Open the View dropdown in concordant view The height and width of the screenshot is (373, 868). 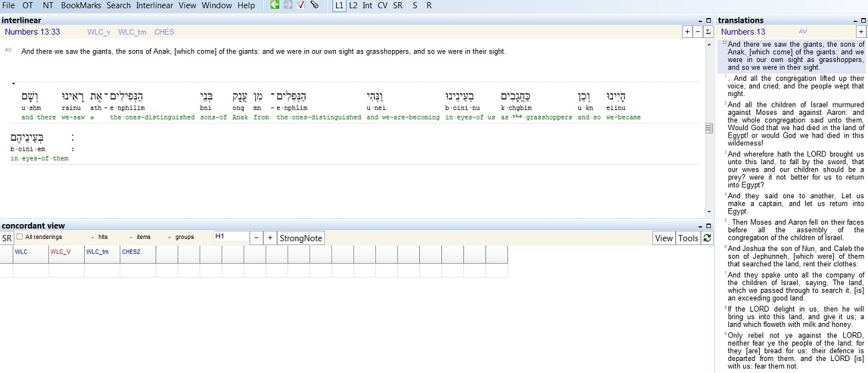(x=664, y=238)
